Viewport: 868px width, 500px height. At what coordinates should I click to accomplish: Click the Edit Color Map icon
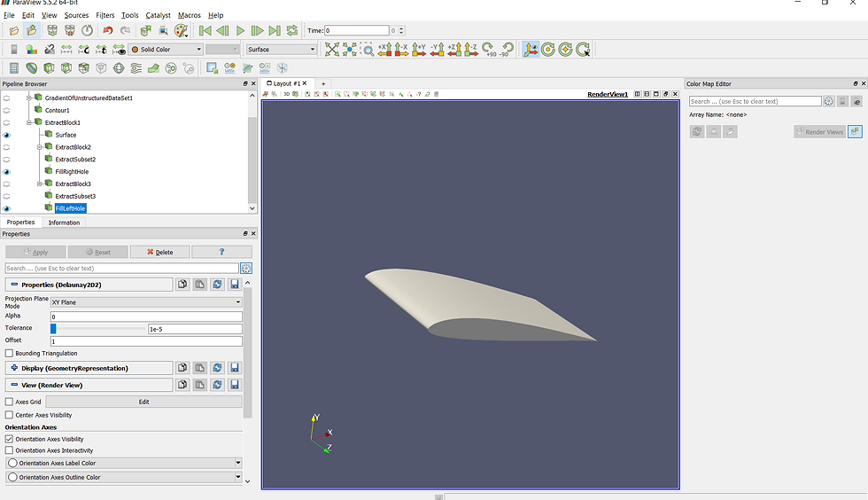[32, 50]
